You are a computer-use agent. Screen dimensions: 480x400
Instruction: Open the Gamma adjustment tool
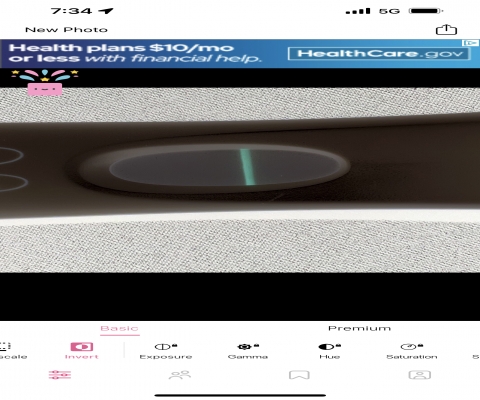248,347
